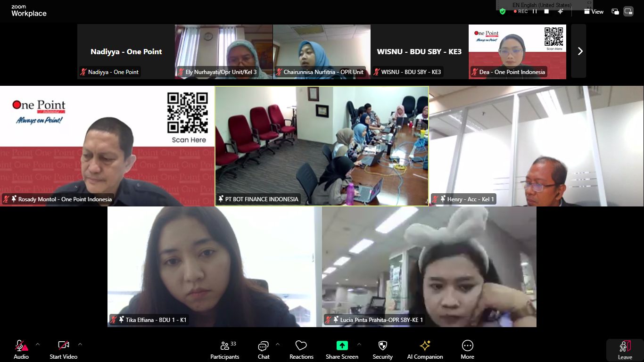
Task: Open the Participants panel
Action: point(225,350)
